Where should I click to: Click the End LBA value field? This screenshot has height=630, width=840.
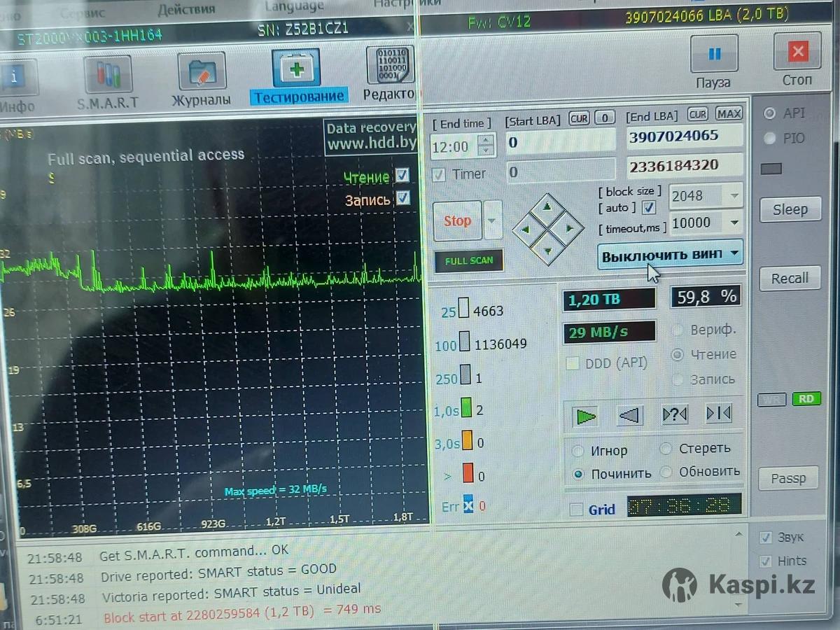683,136
